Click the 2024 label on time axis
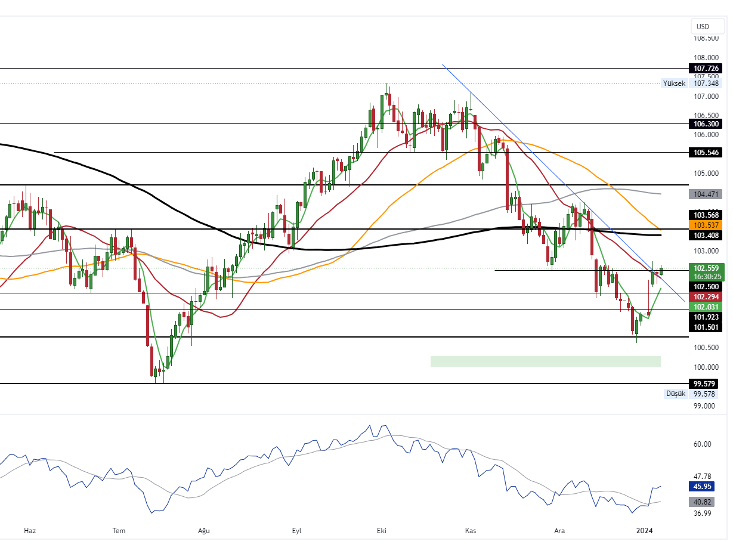Screen dimensions: 733x560 click(645, 530)
